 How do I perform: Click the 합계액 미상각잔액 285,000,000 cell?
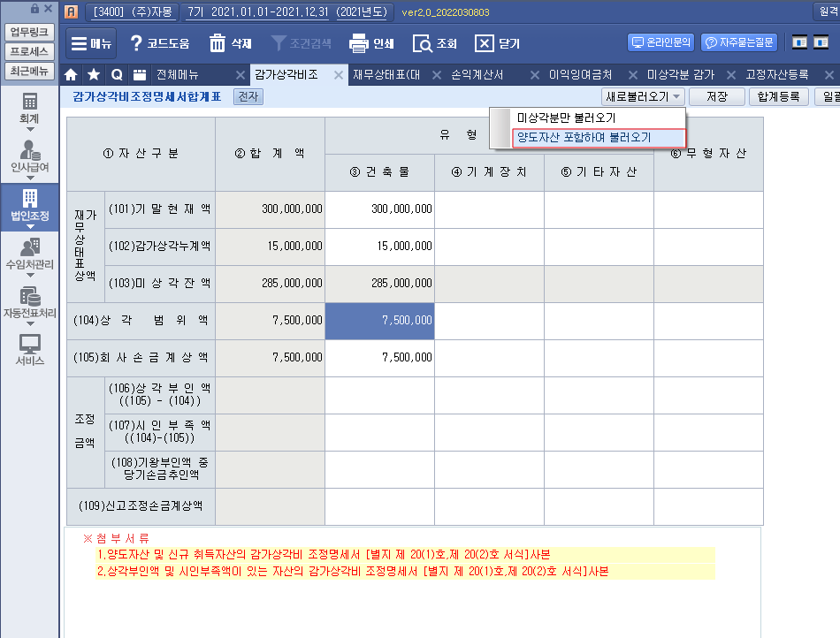270,284
